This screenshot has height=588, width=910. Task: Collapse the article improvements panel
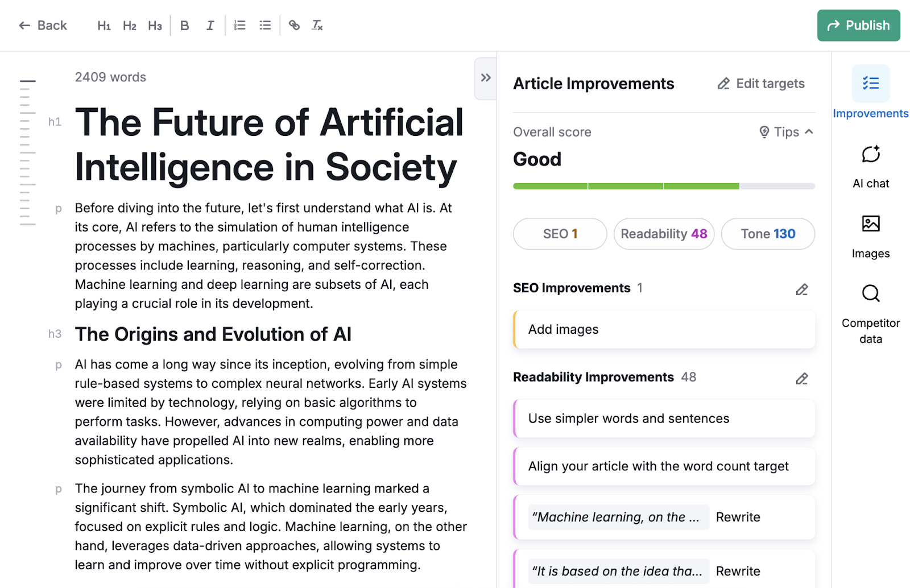pos(485,78)
